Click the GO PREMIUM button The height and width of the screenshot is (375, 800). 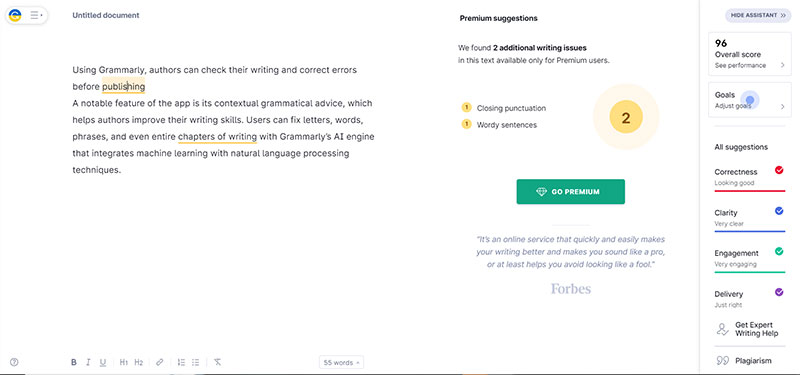click(570, 192)
